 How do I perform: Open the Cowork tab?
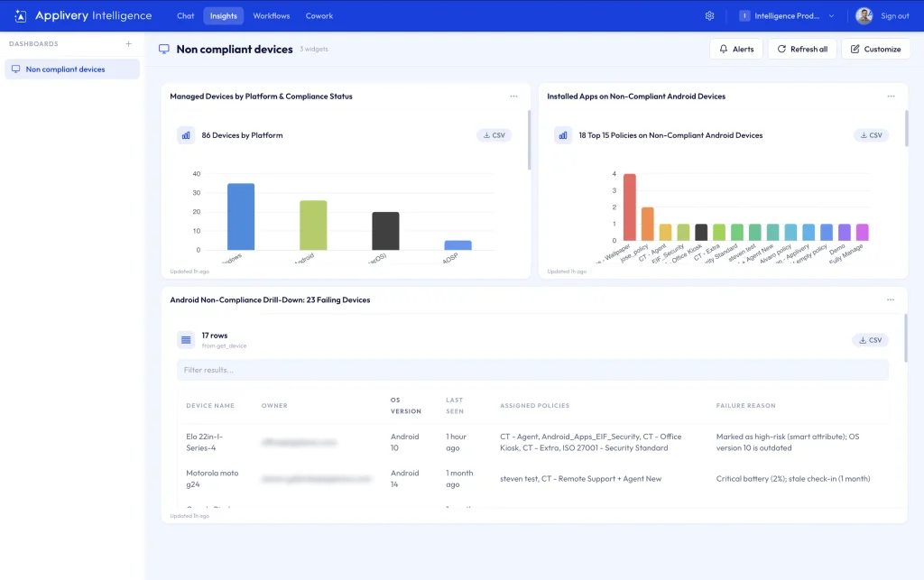[319, 16]
